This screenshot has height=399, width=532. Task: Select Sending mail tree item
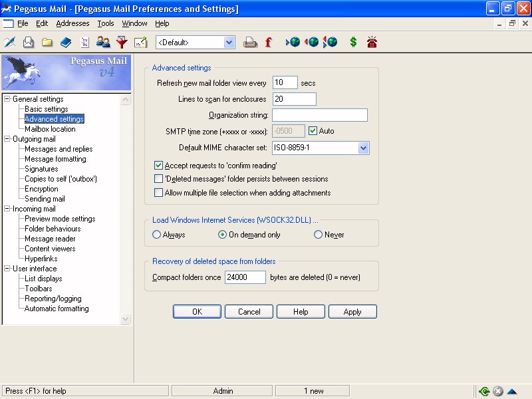point(45,199)
